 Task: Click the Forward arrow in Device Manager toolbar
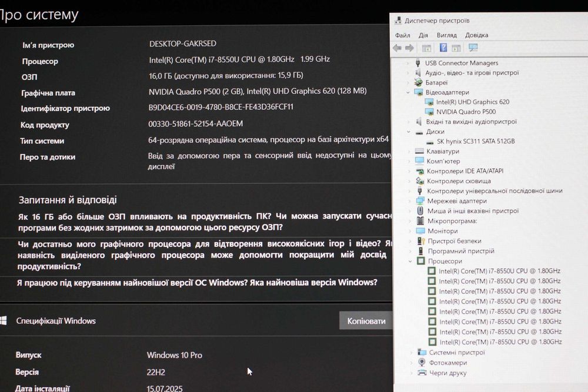point(409,48)
